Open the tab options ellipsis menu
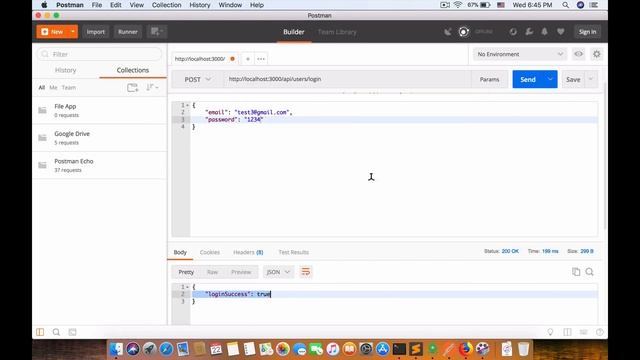 tap(261, 59)
